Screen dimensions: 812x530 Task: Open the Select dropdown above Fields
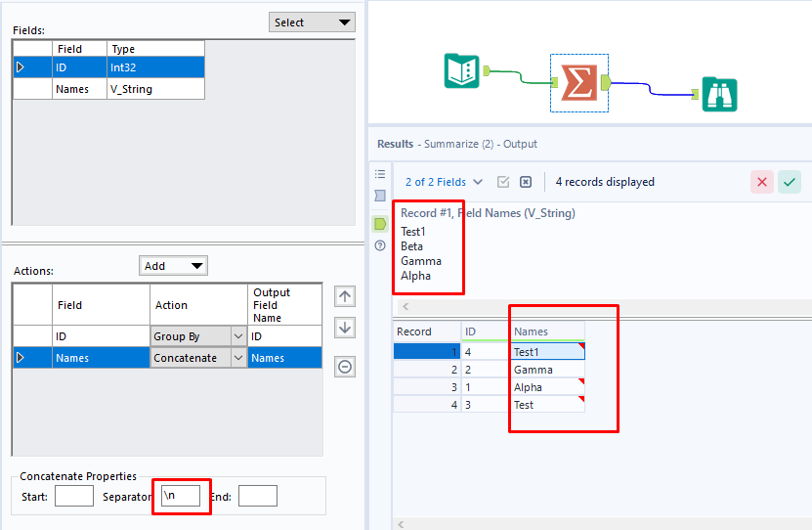click(x=312, y=22)
